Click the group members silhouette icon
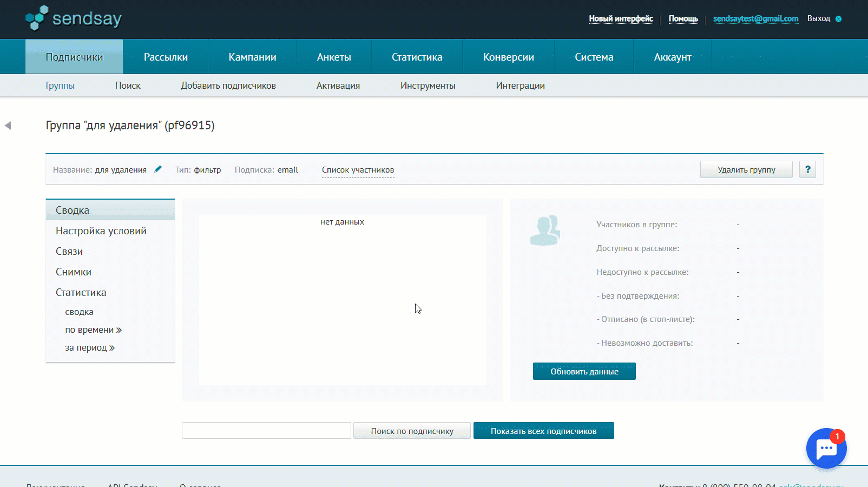Screen dimensions: 868x487 click(545, 231)
